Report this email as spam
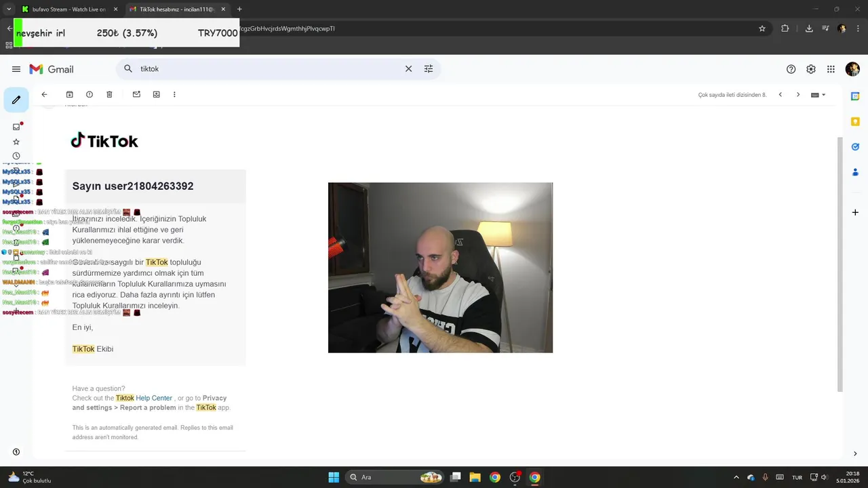This screenshot has height=488, width=868. (x=90, y=94)
